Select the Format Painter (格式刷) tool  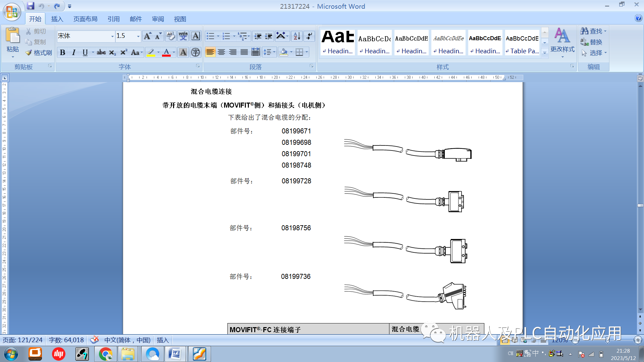(x=38, y=53)
